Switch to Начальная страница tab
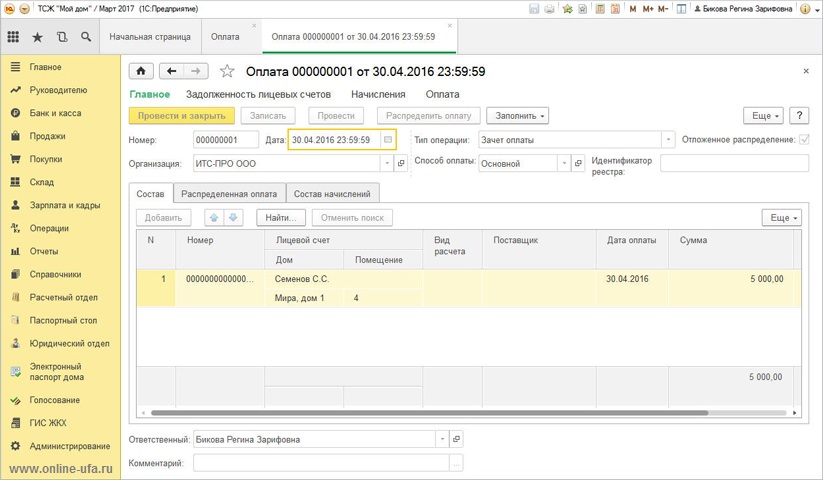Screen dimensions: 823x480 [150, 37]
